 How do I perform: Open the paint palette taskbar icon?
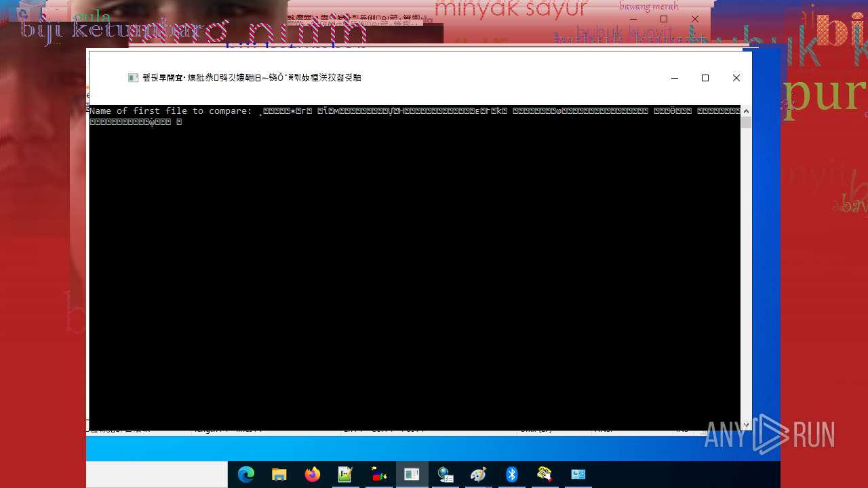[478, 474]
